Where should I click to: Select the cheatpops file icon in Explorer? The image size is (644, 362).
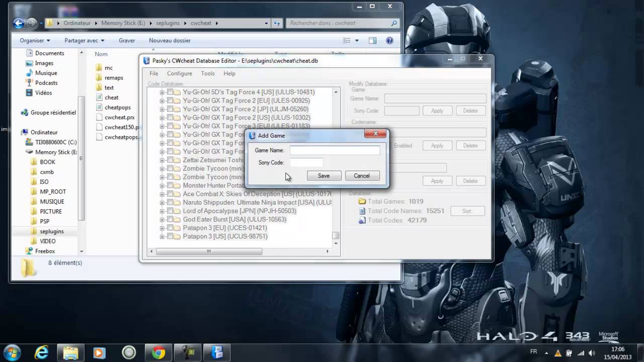[99, 108]
